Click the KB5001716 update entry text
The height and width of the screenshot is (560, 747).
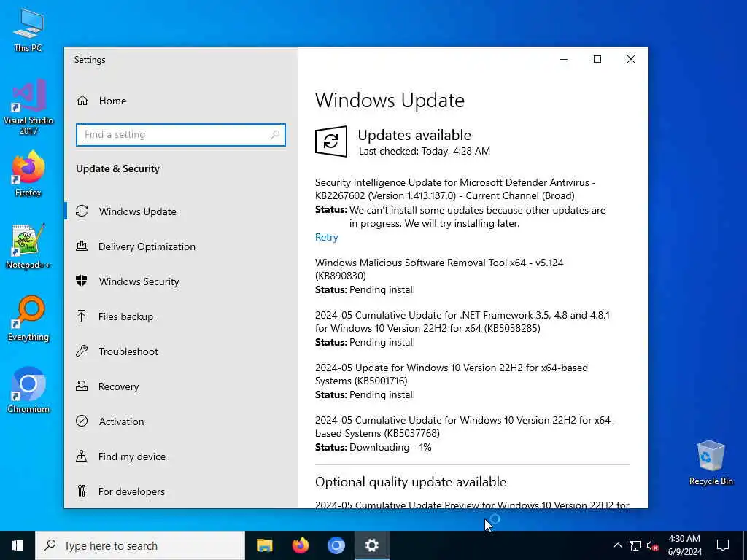point(451,374)
